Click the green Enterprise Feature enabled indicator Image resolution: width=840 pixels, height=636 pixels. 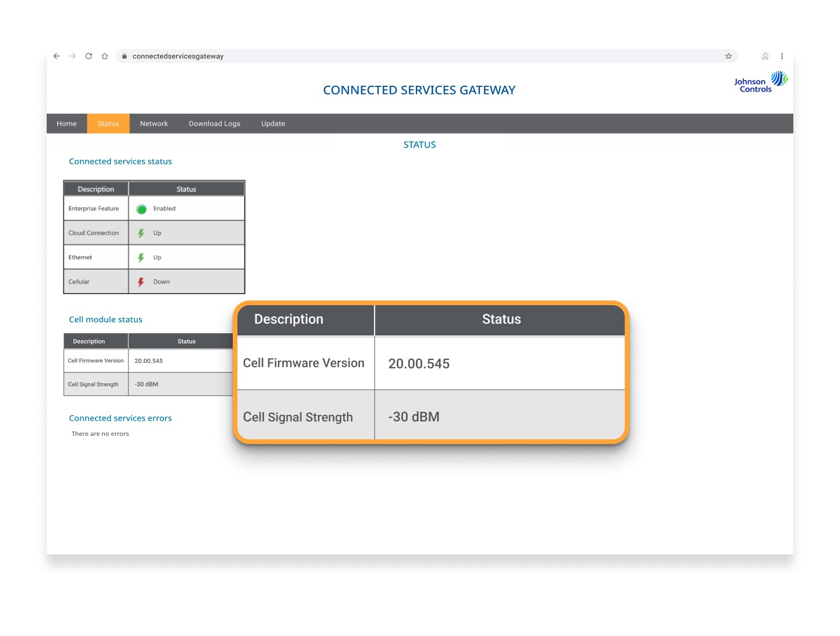click(141, 209)
